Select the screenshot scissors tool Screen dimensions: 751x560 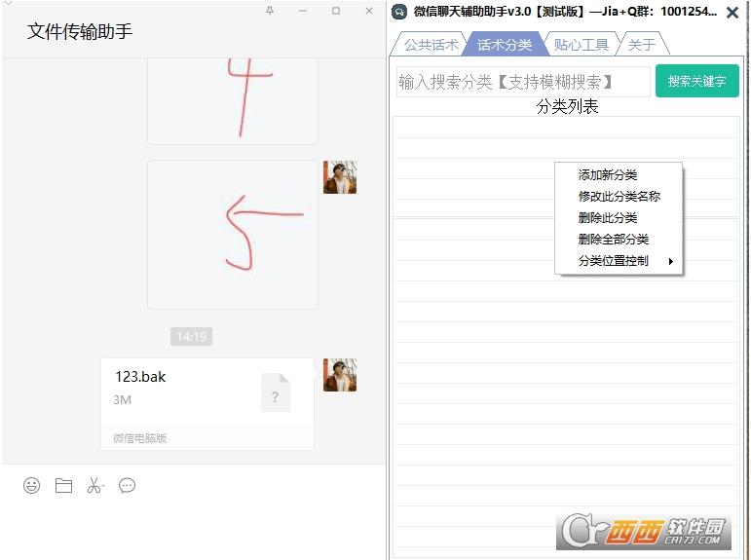[94, 485]
